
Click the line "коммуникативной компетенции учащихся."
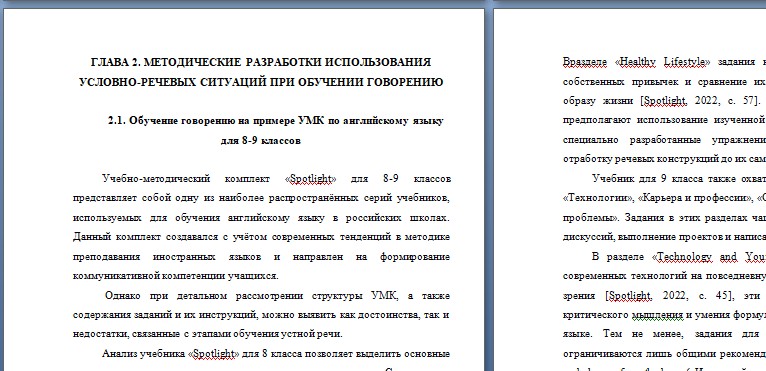175,276
